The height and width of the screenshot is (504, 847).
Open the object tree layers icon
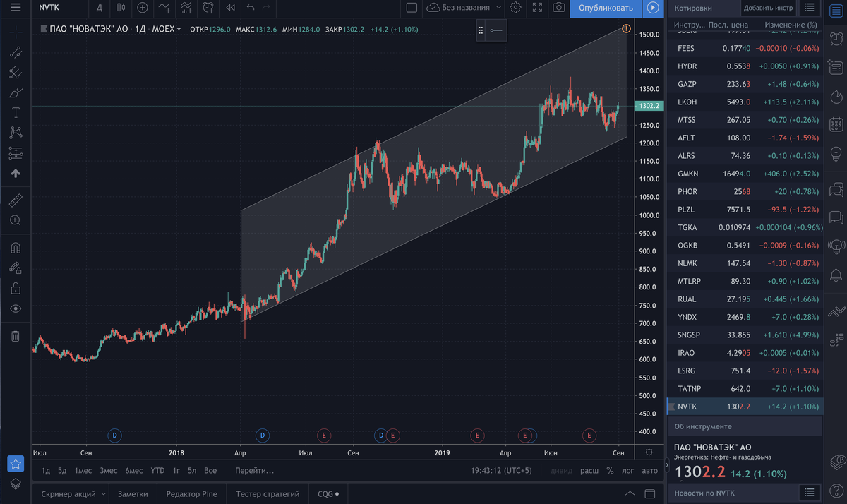click(x=16, y=484)
